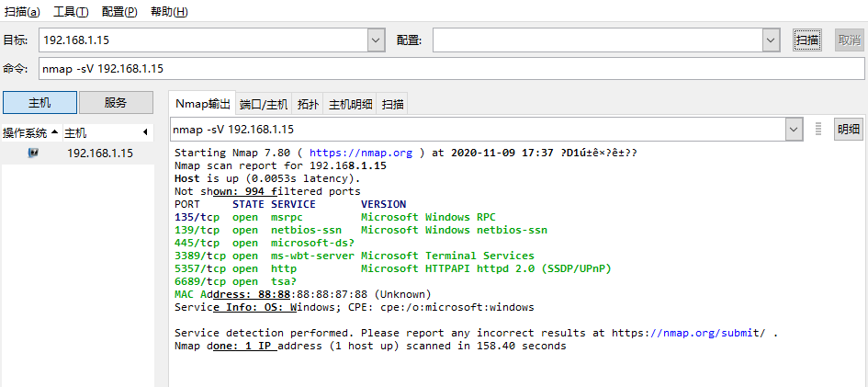Sort hosts by 操作系统 column arrow
The height and width of the screenshot is (387, 868).
55,132
